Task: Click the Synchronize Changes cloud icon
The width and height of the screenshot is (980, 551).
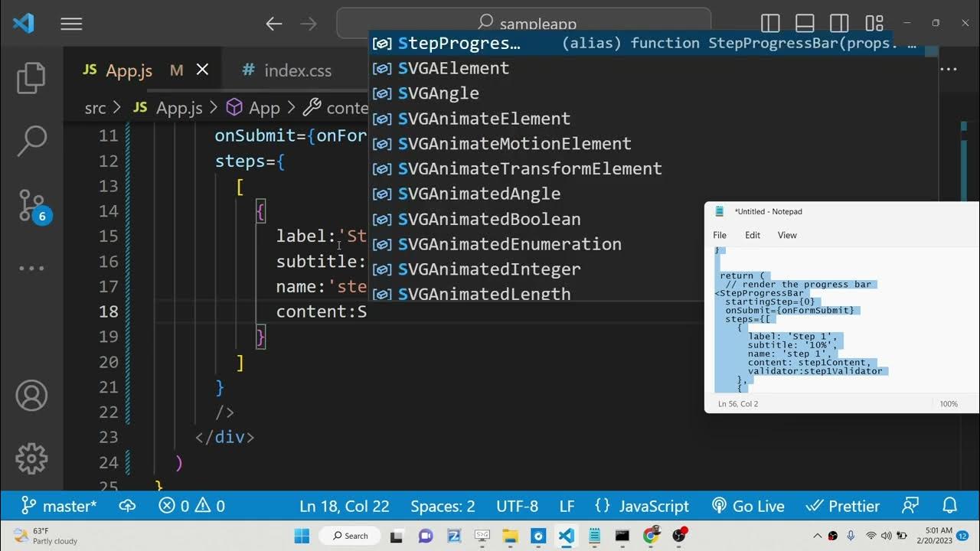Action: click(127, 506)
